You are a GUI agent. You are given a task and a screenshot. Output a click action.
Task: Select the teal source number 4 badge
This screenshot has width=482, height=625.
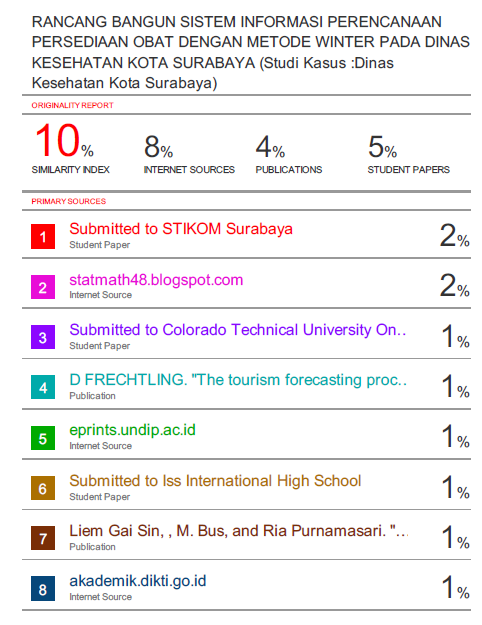point(43,387)
